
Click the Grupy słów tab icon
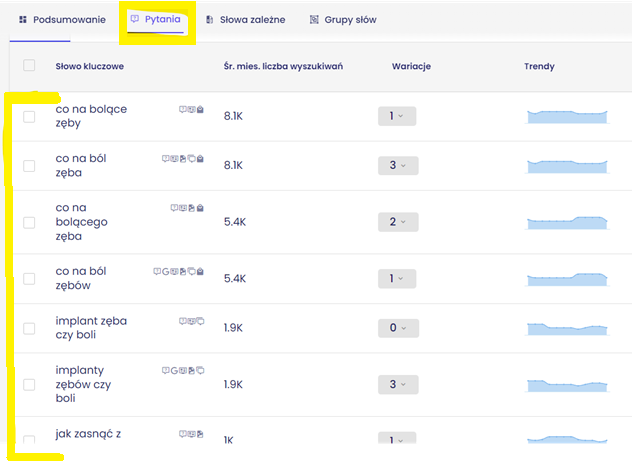(x=314, y=19)
